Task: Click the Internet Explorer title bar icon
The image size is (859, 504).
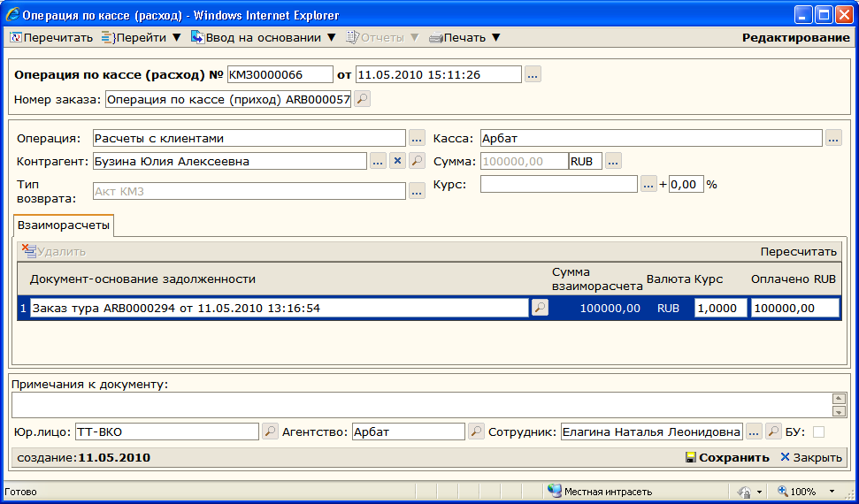Action: tap(12, 15)
